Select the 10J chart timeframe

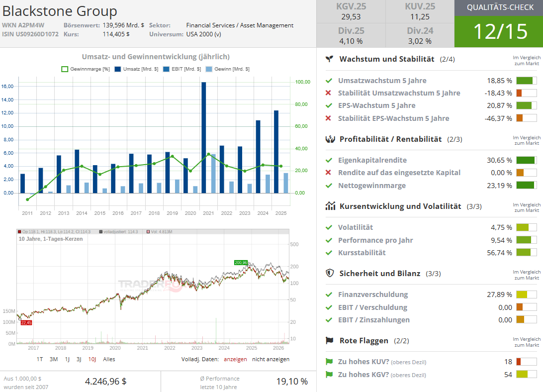(92, 360)
